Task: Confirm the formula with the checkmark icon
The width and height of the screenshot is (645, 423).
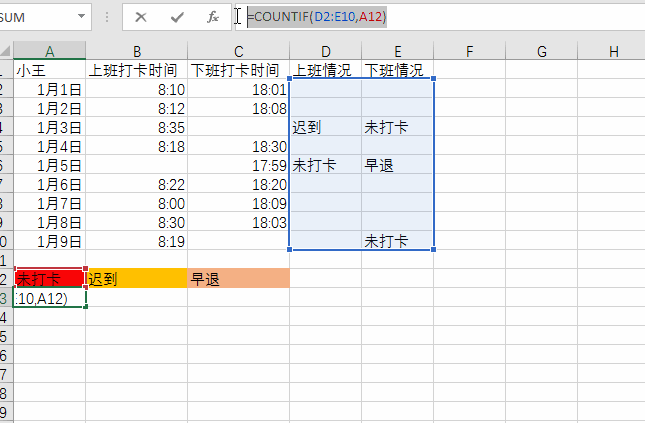Action: point(177,17)
